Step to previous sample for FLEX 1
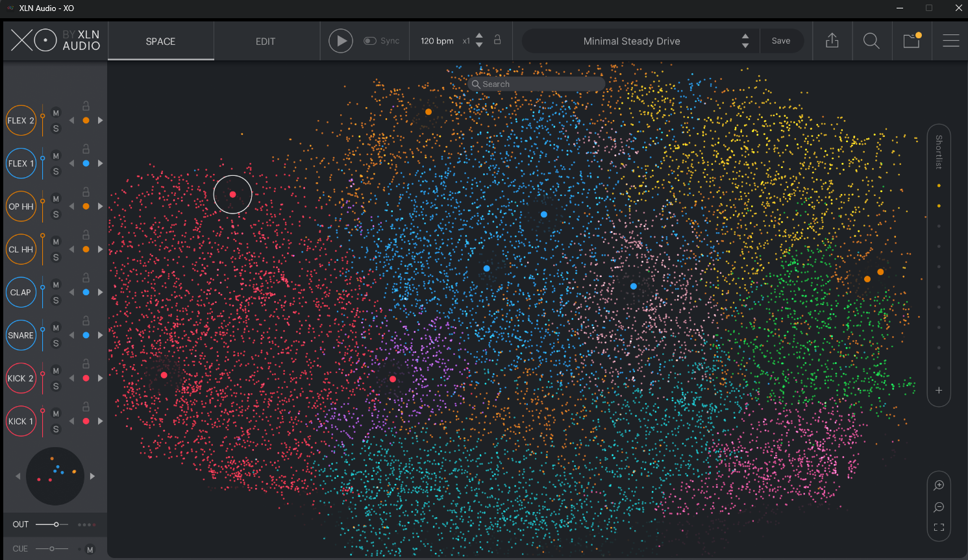 click(x=71, y=163)
